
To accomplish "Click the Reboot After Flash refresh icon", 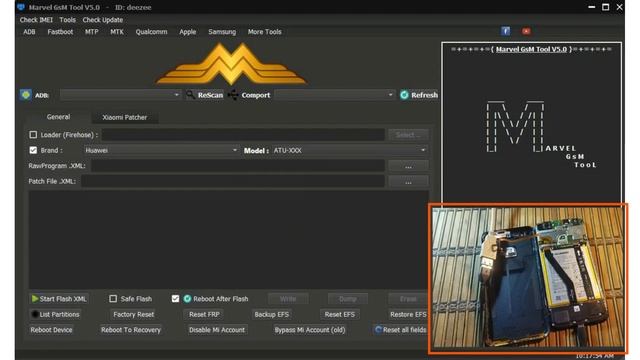I will 187,299.
